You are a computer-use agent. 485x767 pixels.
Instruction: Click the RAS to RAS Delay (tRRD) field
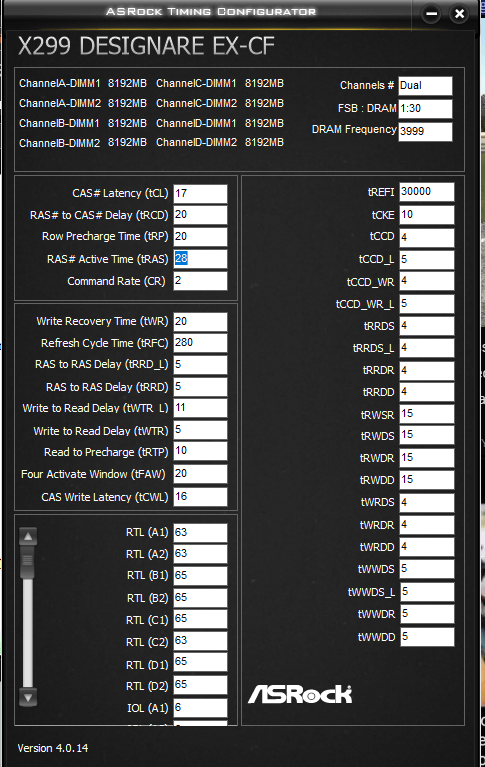point(200,387)
